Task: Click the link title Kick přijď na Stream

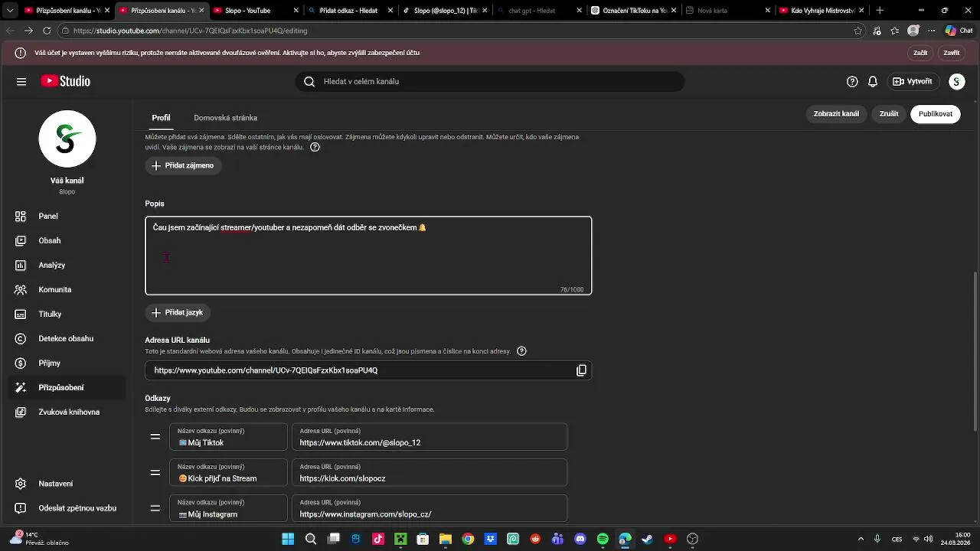Action: pos(228,473)
